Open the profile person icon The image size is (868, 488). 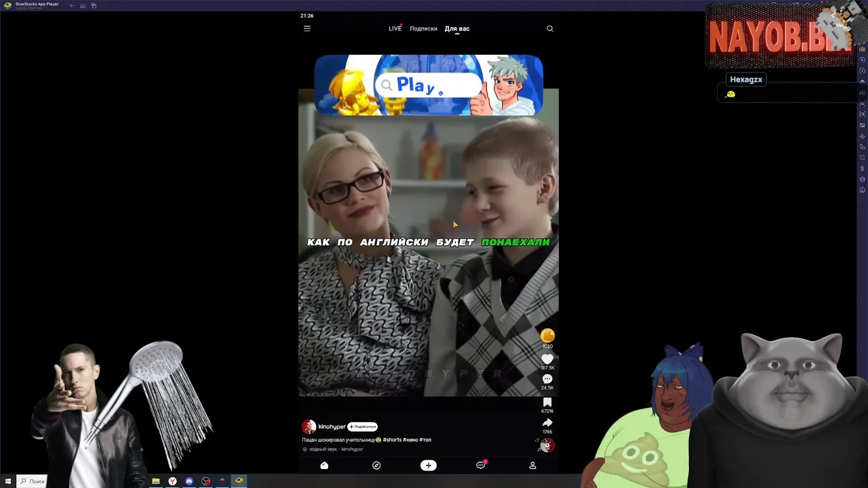[532, 466]
